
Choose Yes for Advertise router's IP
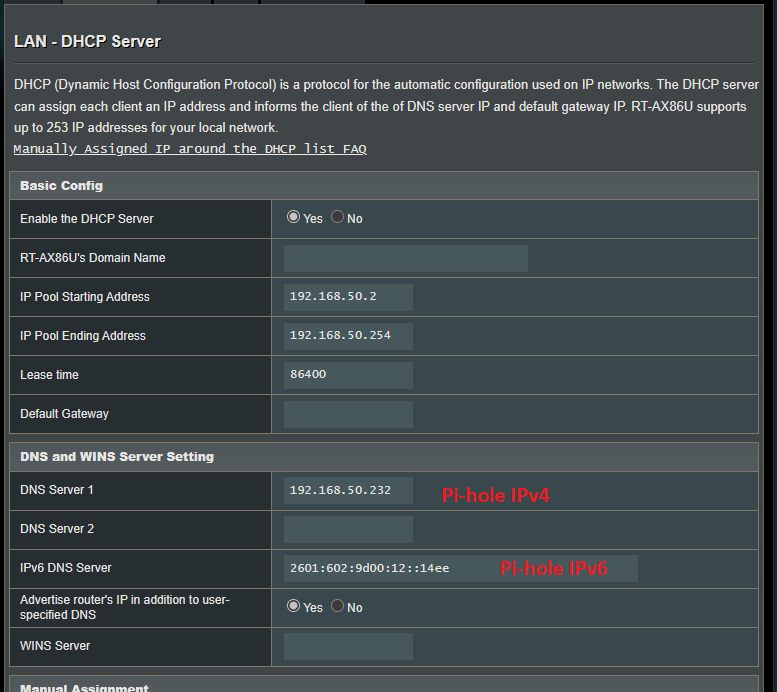pos(293,606)
